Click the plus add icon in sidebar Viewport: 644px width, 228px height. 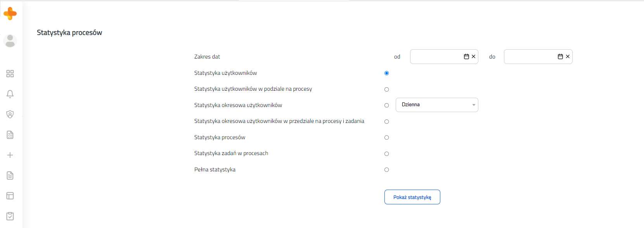[x=10, y=155]
